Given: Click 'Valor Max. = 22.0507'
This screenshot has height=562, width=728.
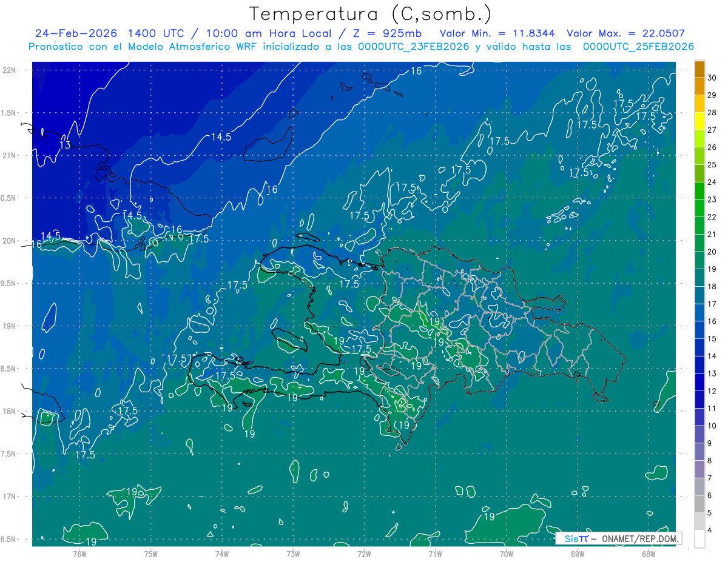Looking at the screenshot, I should [626, 34].
